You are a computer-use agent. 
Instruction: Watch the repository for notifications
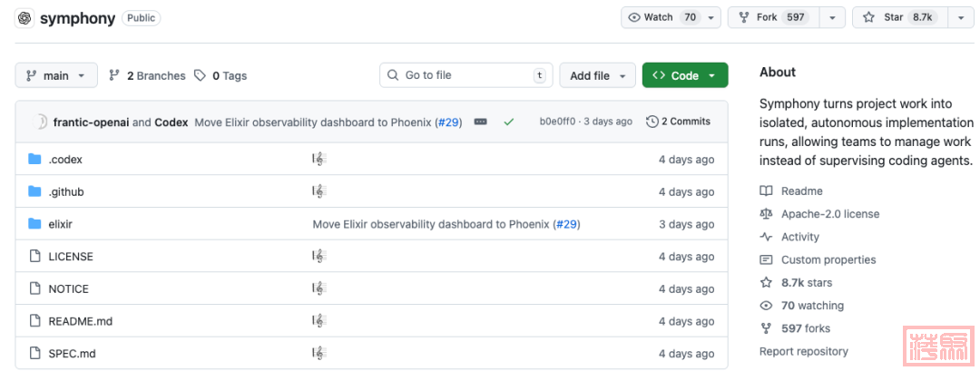661,17
